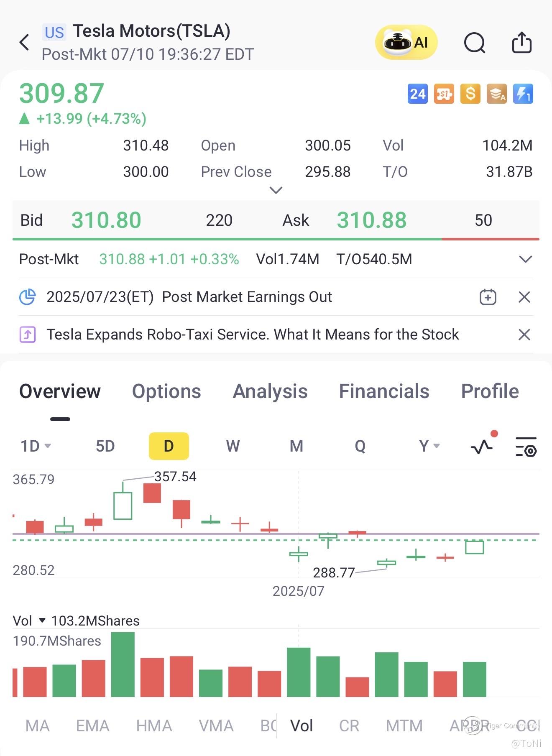This screenshot has width=552, height=756.
Task: Open the search magnifier icon
Action: pos(475,42)
